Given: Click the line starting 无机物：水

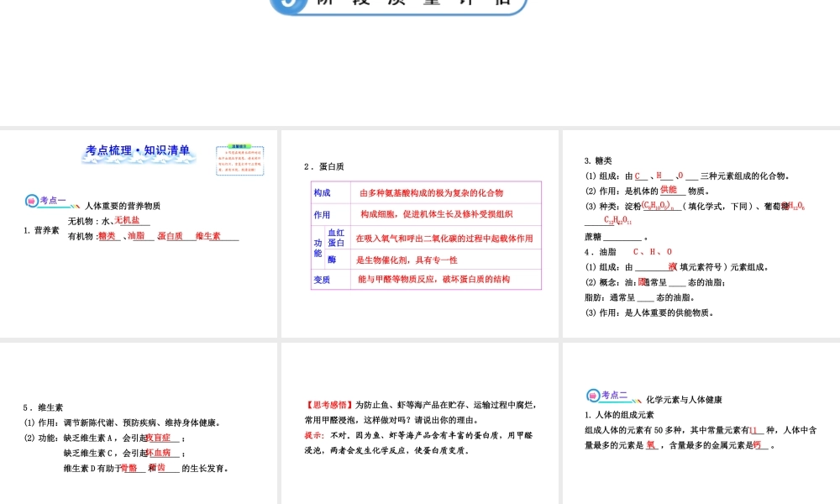Looking at the screenshot, I should [x=108, y=221].
